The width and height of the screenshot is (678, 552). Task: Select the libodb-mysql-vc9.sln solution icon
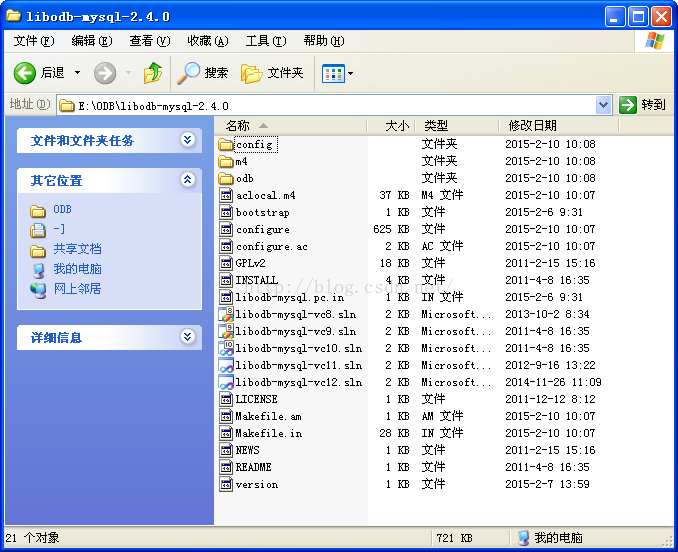click(226, 332)
